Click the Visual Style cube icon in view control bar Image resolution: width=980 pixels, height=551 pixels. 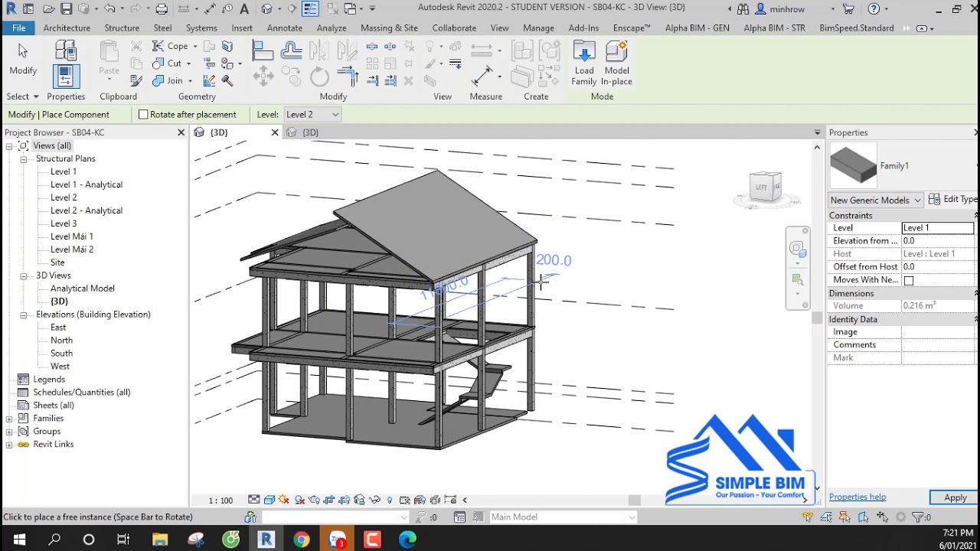[x=269, y=500]
